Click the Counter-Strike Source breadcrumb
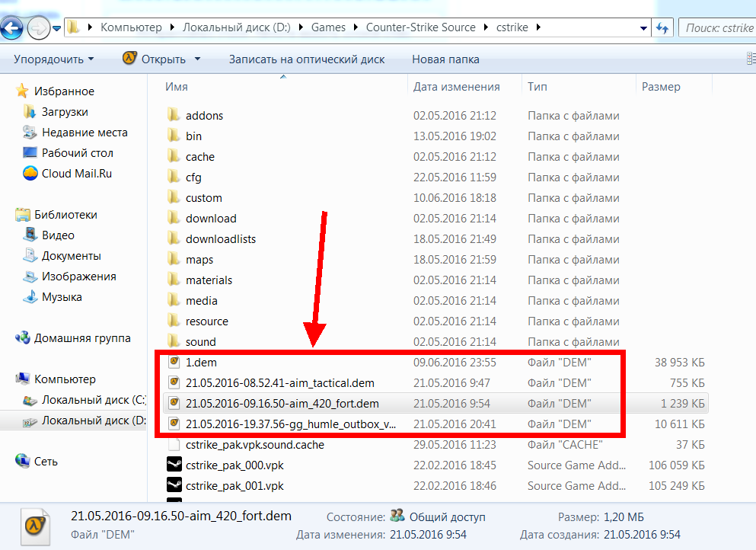This screenshot has height=550, width=756. (420, 27)
